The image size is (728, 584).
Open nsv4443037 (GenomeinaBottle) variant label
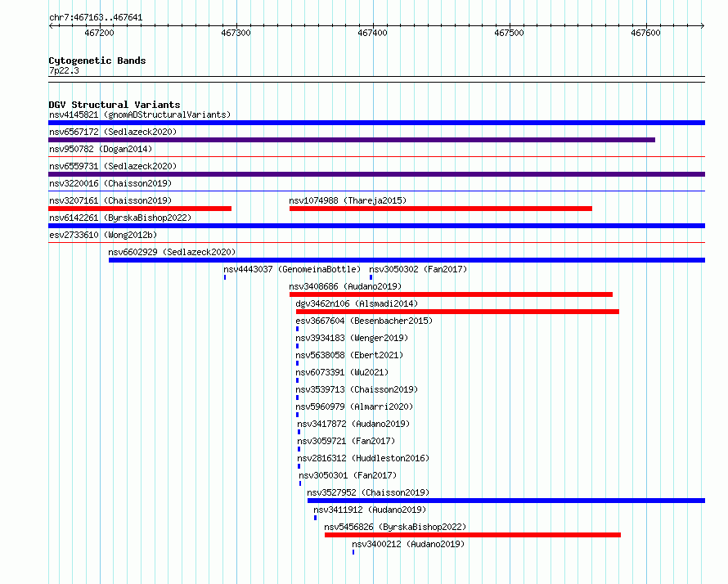(x=292, y=269)
